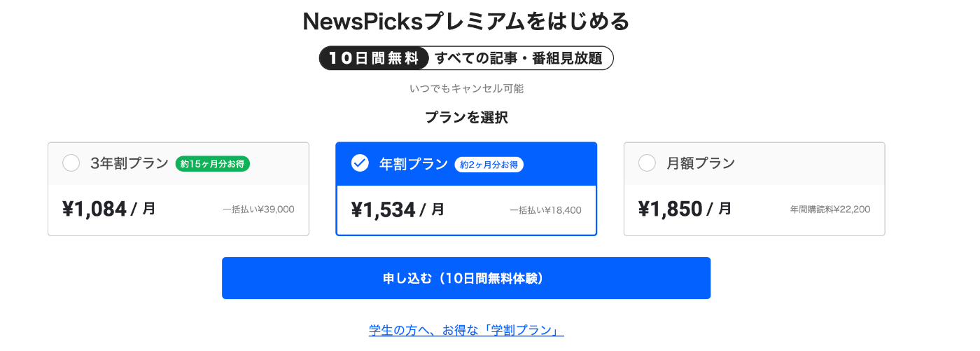Click the すべての記事・番組見放題 label
980x351 pixels.
click(x=518, y=59)
